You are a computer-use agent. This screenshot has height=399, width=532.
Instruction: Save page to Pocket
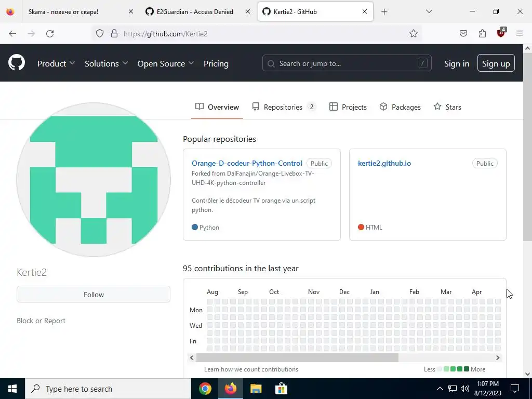463,33
